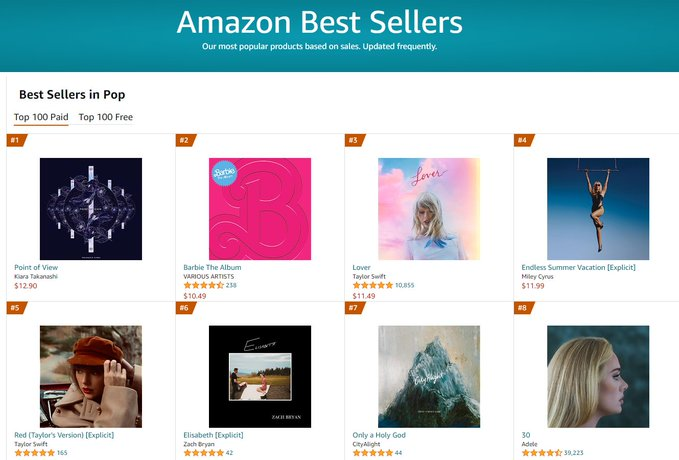Open the Elisabeth [Explicit] title link
This screenshot has height=460, width=679.
(x=213, y=435)
